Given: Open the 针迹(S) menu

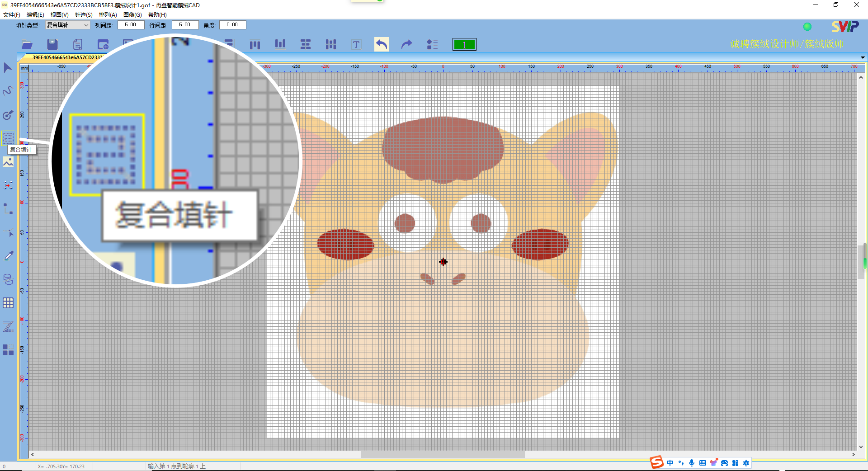Looking at the screenshot, I should [x=84, y=15].
